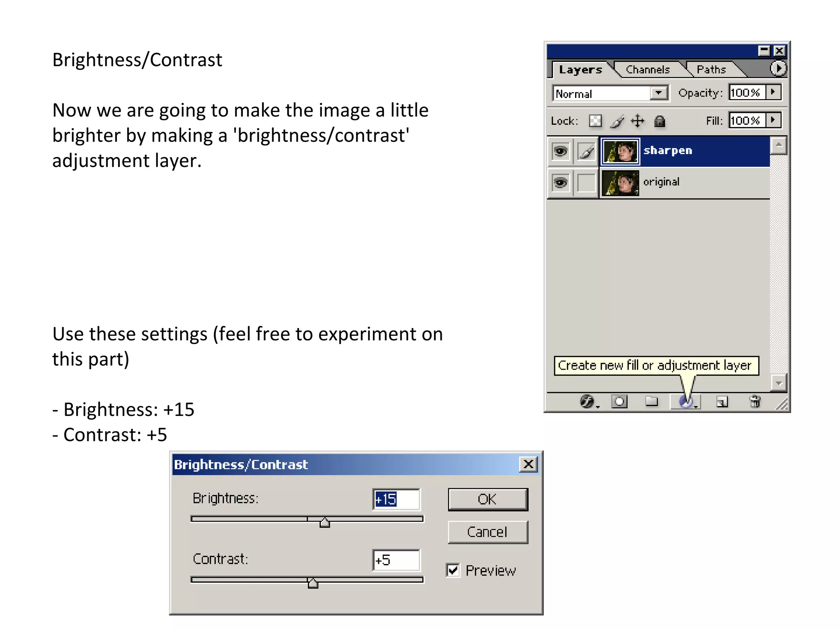Click the Layers panel scroll down arrow
Viewport: 840px width, 630px height.
(x=778, y=383)
